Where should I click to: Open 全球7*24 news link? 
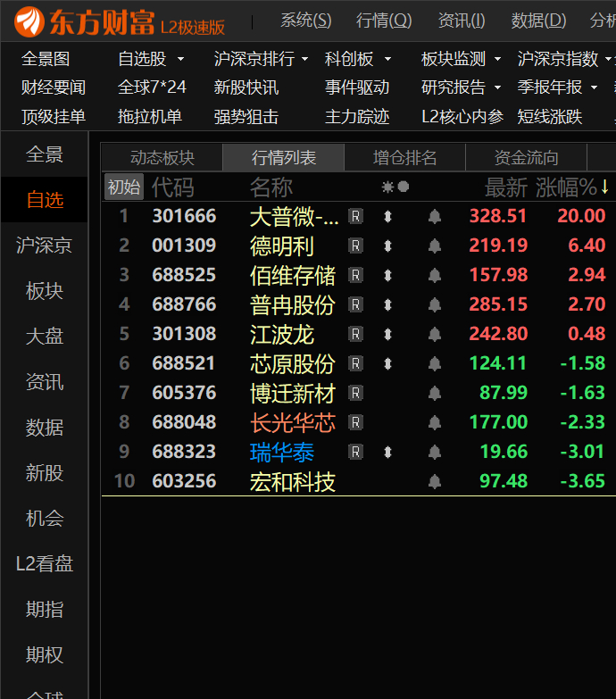click(152, 87)
